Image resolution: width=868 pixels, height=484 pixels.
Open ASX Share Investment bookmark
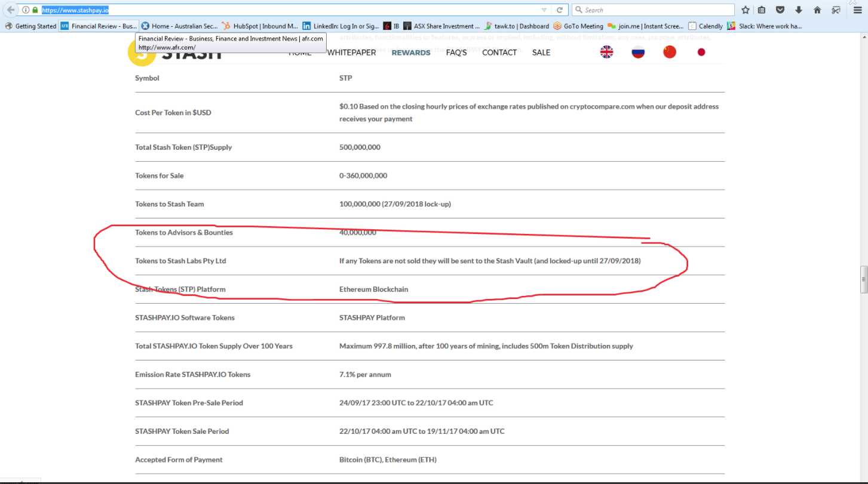(441, 26)
